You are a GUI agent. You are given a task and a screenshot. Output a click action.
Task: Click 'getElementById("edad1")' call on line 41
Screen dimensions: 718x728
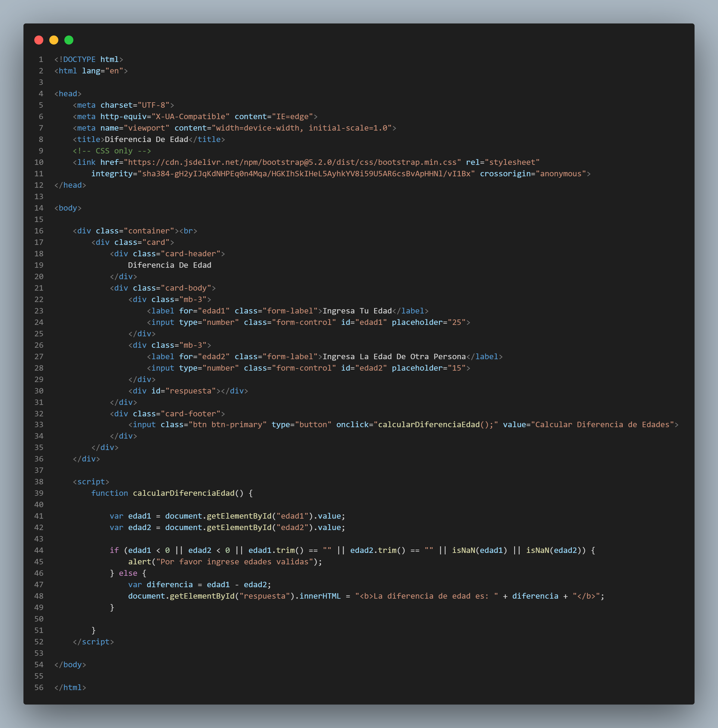click(x=260, y=516)
